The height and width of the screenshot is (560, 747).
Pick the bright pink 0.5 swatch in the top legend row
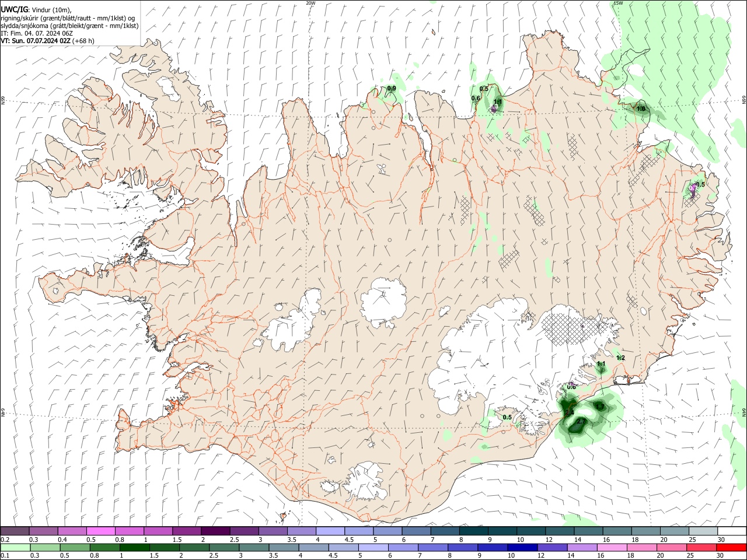100,531
